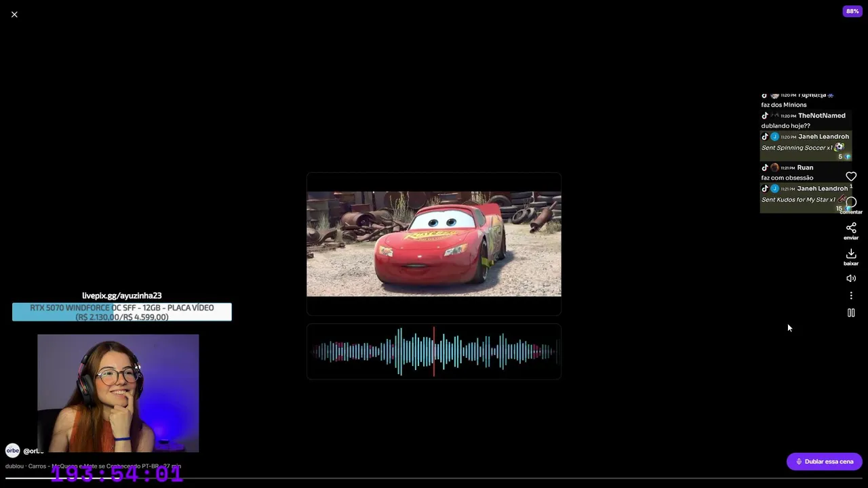Click the Lightning McQueen video frame
868x488 pixels.
[434, 244]
